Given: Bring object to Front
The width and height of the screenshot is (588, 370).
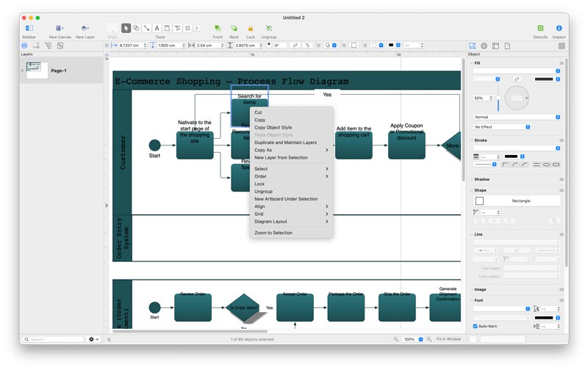Looking at the screenshot, I should (x=218, y=28).
